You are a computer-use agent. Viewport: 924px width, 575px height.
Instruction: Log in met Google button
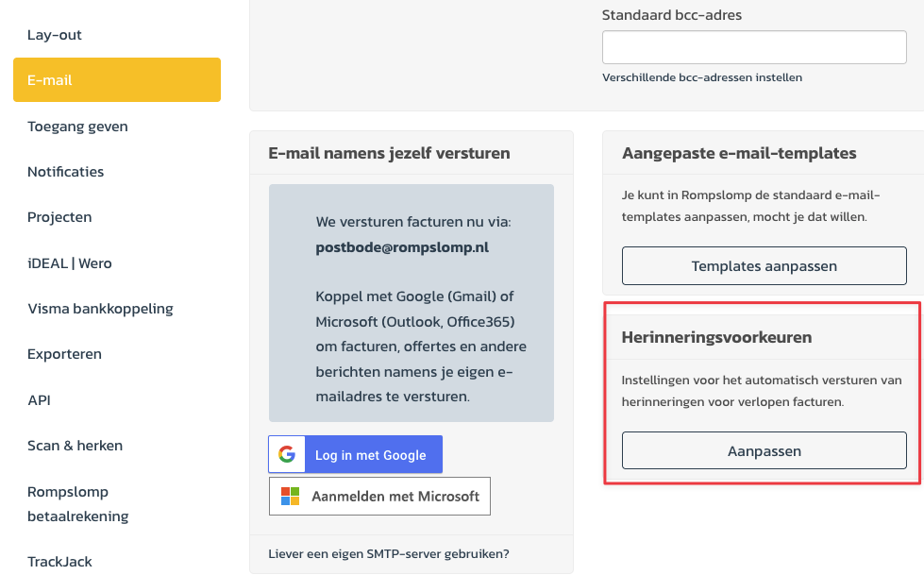(x=355, y=454)
